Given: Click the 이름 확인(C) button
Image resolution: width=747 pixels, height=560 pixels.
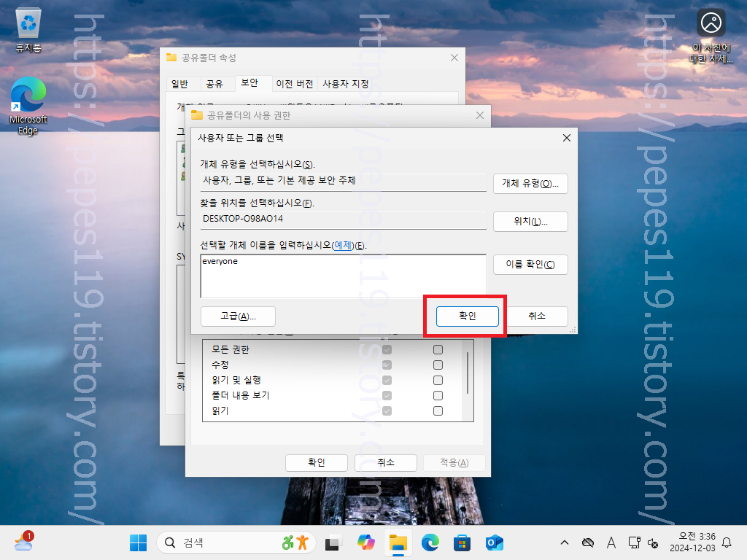Looking at the screenshot, I should 530,264.
